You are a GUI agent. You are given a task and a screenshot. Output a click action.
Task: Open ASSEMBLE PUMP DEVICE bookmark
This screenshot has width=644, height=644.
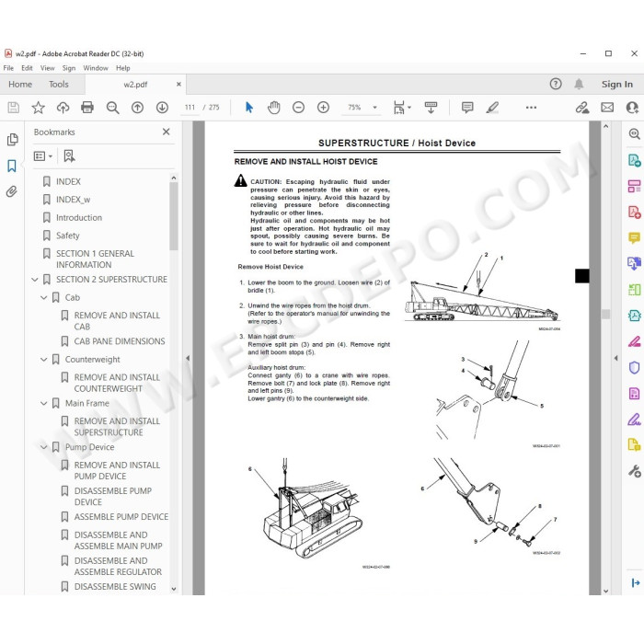click(x=121, y=517)
